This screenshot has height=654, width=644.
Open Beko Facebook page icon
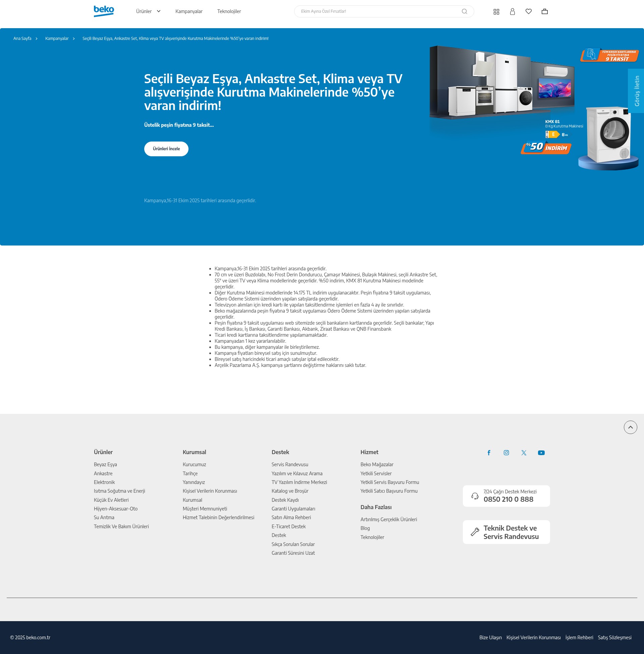(489, 453)
